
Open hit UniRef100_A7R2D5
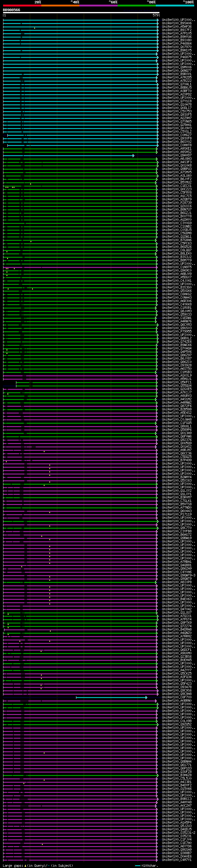point(176,78)
